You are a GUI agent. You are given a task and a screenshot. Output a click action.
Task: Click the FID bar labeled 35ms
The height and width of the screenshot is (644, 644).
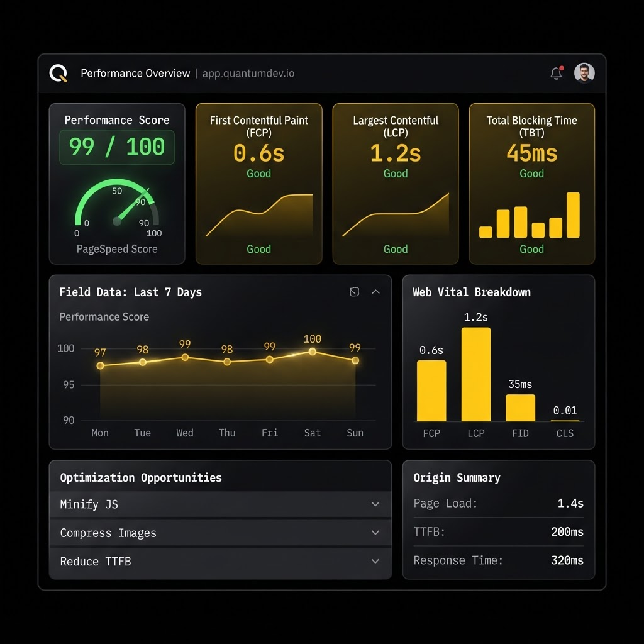[x=520, y=408]
